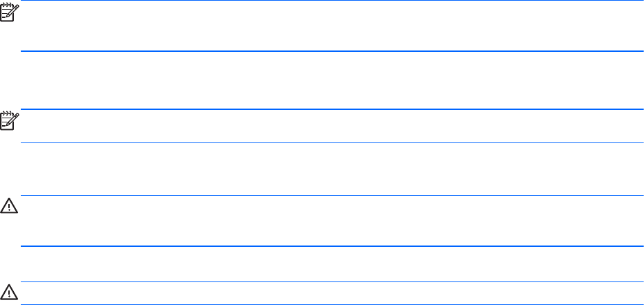This screenshot has width=644, height=305.
Task: Click the blue line at the very bottom
Action: tap(332, 304)
